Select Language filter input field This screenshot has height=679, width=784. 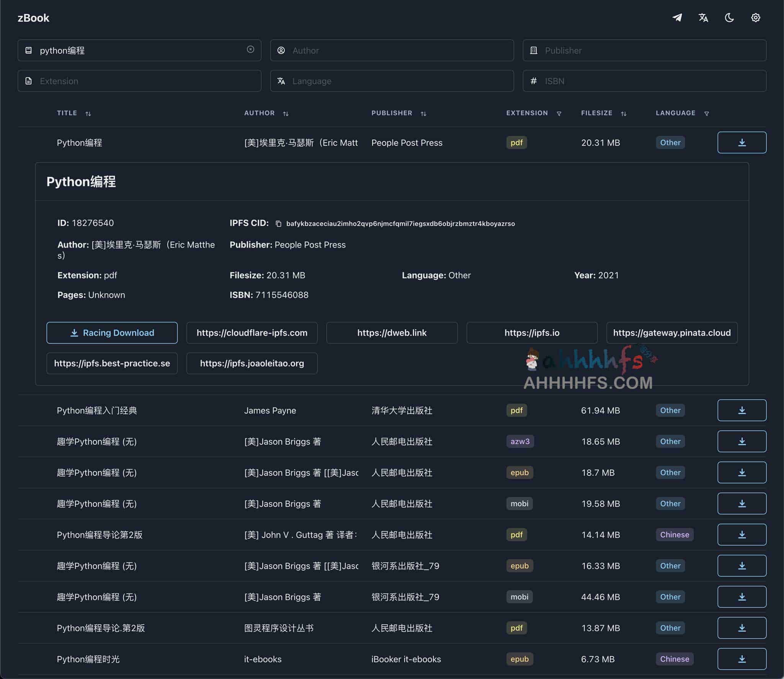[x=391, y=80]
